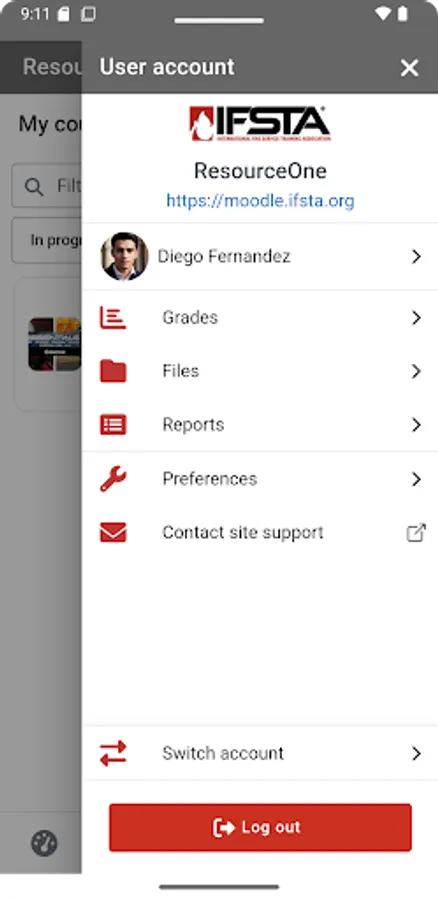Image resolution: width=438 pixels, height=900 pixels.
Task: Expand the Preferences row chevron
Action: point(417,479)
